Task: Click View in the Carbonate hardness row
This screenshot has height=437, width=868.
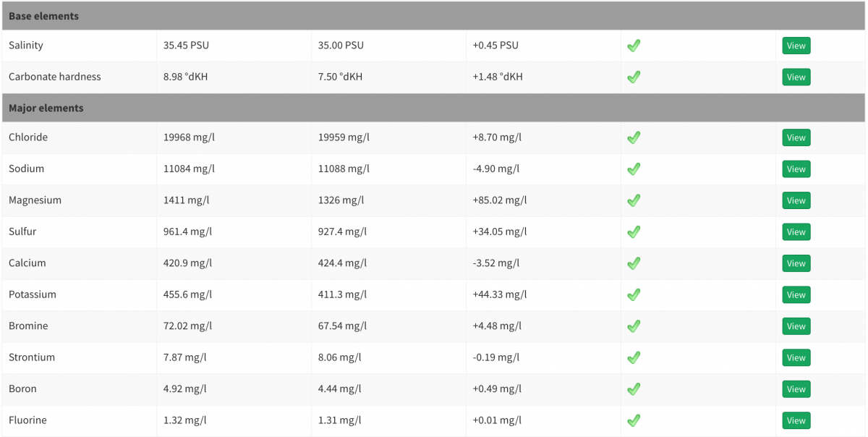Action: click(x=796, y=77)
